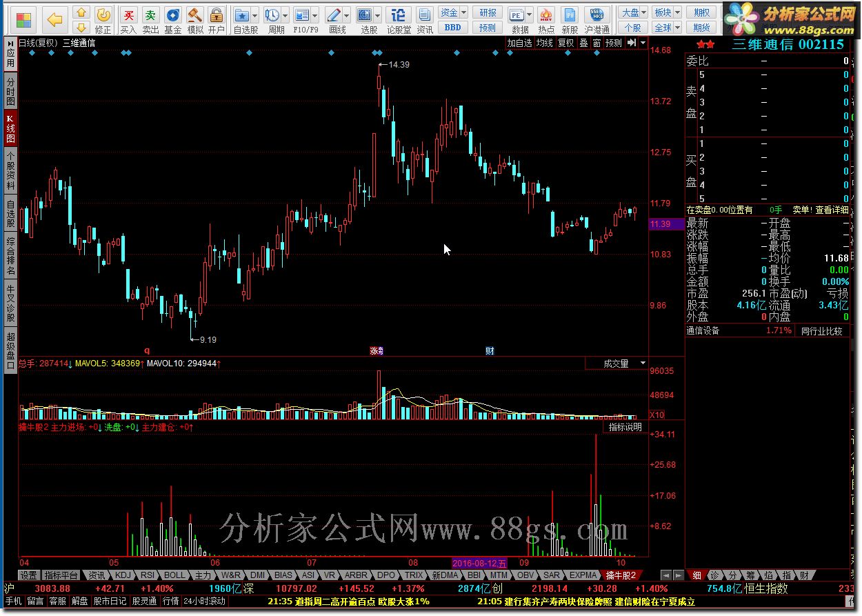Expand the 全球 dropdown
This screenshot has width=862, height=616.
click(x=677, y=28)
